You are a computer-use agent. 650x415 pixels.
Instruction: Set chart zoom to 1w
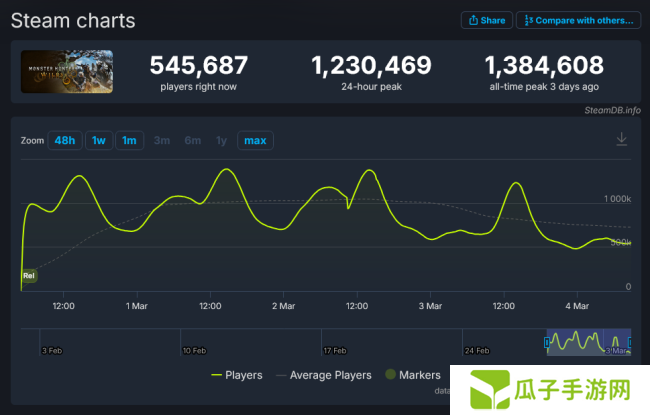click(99, 141)
